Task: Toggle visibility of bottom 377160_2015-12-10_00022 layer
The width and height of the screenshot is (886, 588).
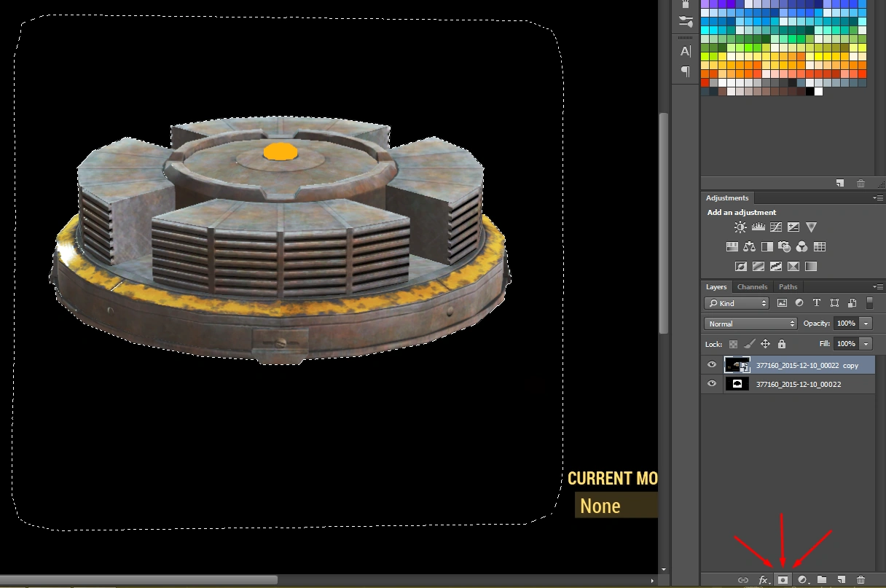Action: [x=712, y=384]
